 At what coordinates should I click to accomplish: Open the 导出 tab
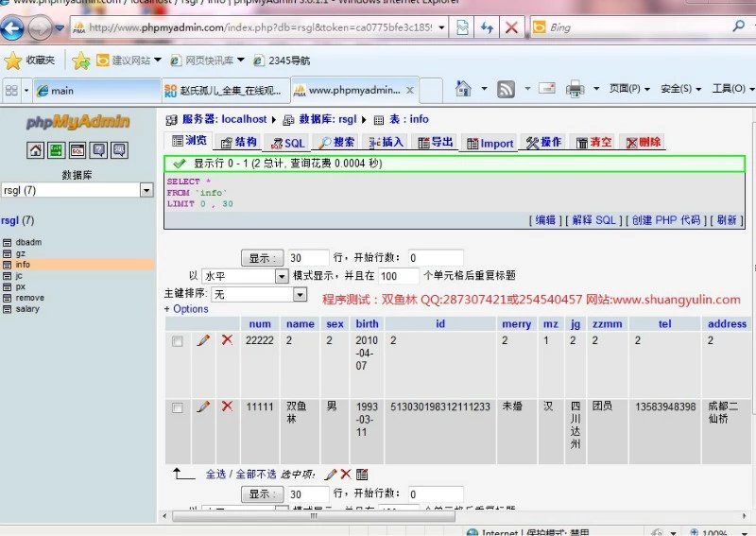click(436, 143)
